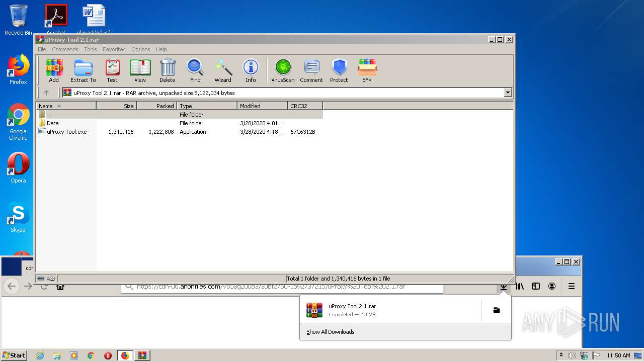Click the WinRAR taskbar button
Image resolution: width=644 pixels, height=362 pixels.
tap(142, 355)
